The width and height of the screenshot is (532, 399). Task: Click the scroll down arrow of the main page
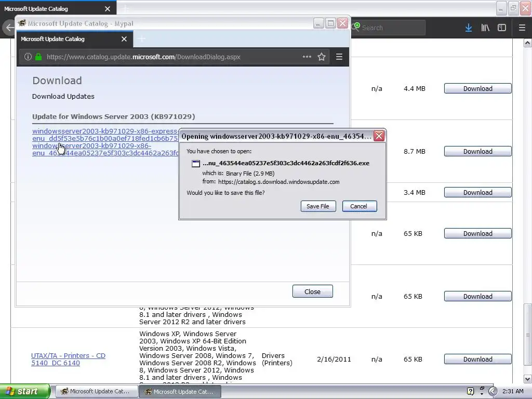(x=527, y=379)
